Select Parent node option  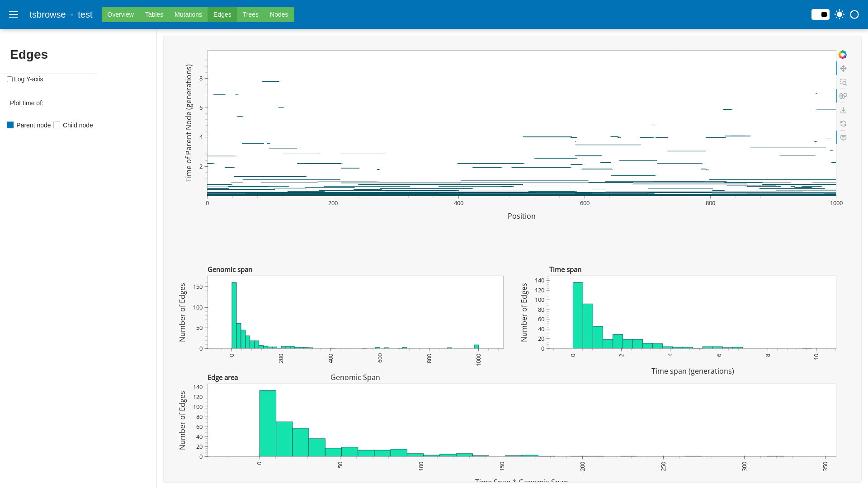point(10,125)
